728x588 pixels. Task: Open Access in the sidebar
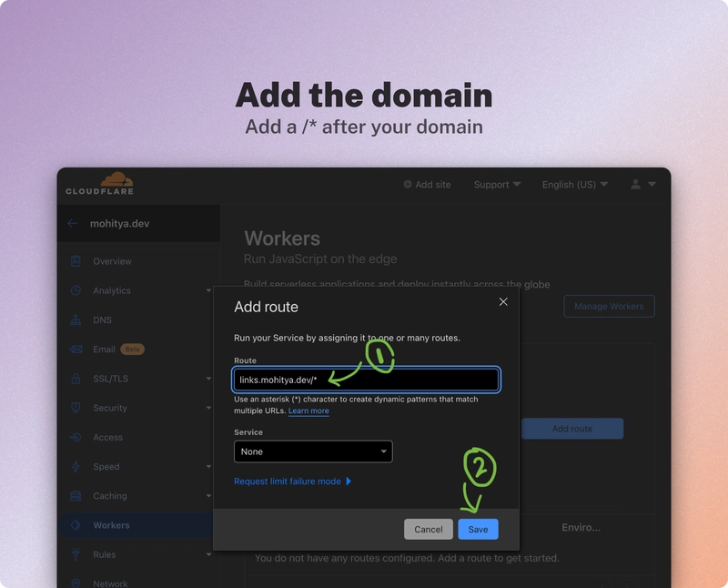pos(107,437)
